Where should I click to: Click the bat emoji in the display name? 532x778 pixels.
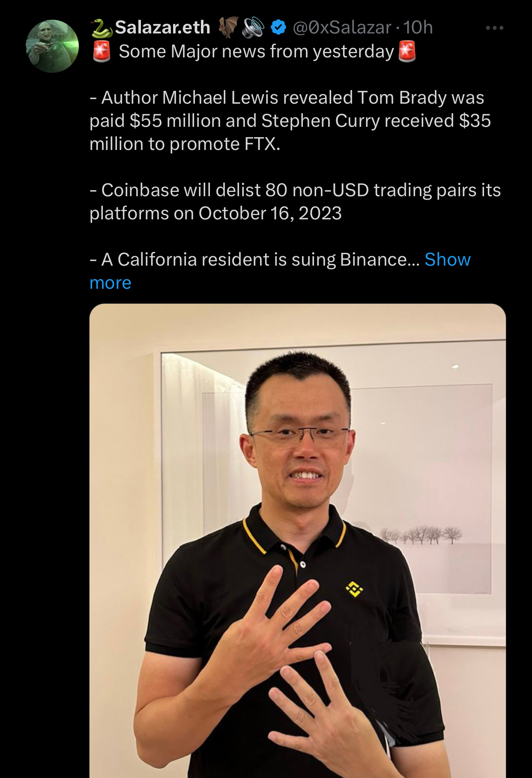tap(228, 27)
